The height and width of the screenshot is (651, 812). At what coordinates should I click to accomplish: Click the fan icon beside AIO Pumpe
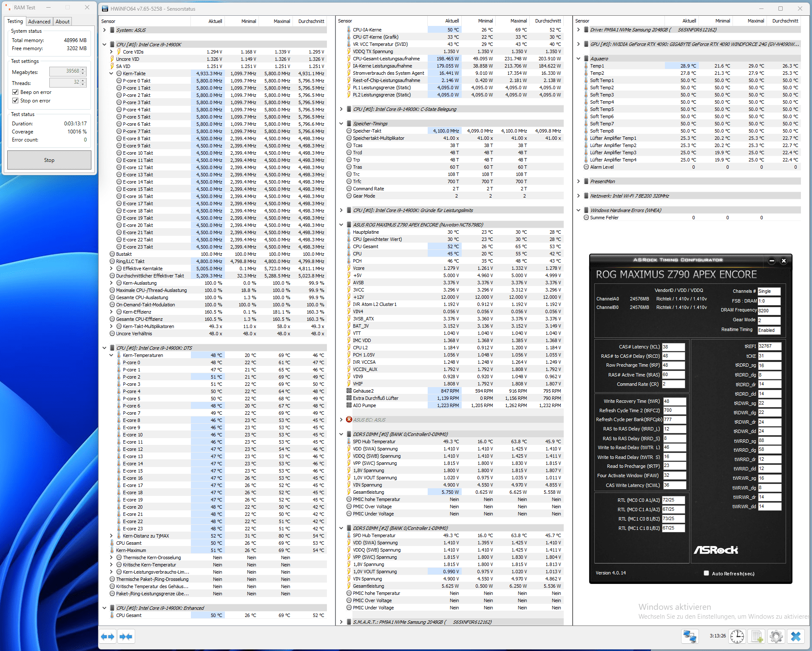(x=349, y=405)
